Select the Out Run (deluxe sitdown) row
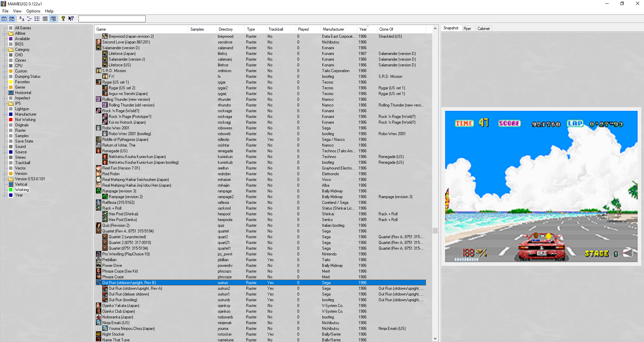 point(261,294)
